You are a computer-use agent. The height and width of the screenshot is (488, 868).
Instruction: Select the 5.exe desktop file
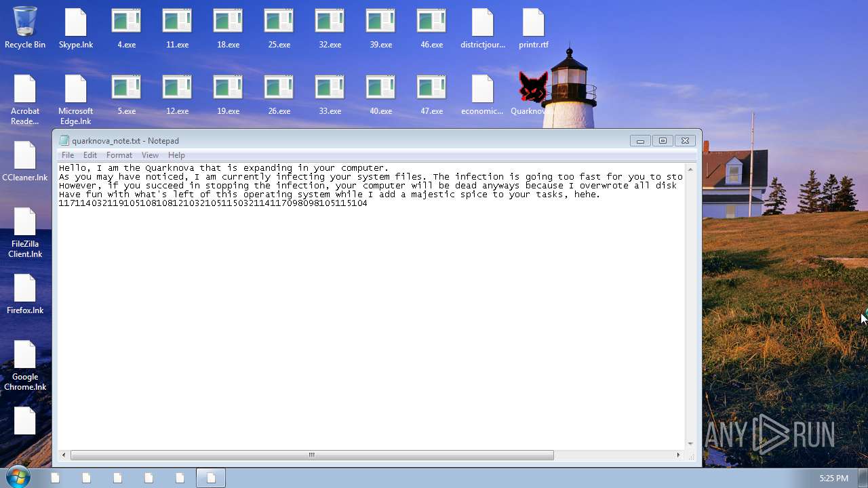coord(126,95)
